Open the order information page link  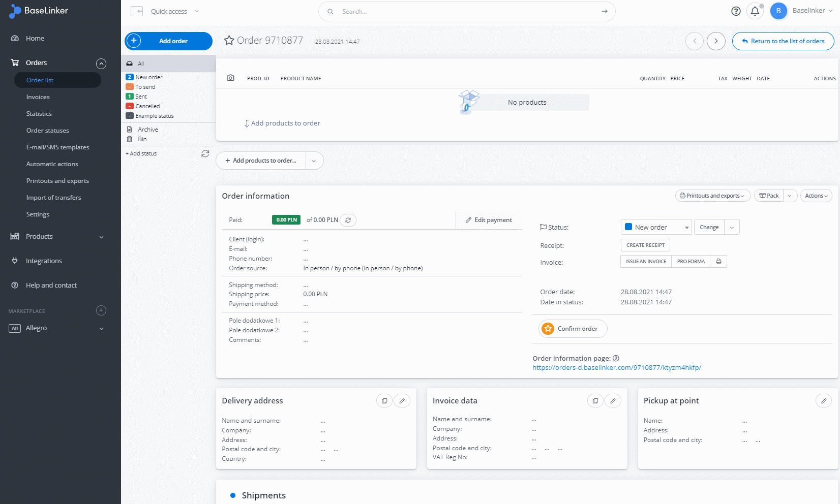(617, 368)
